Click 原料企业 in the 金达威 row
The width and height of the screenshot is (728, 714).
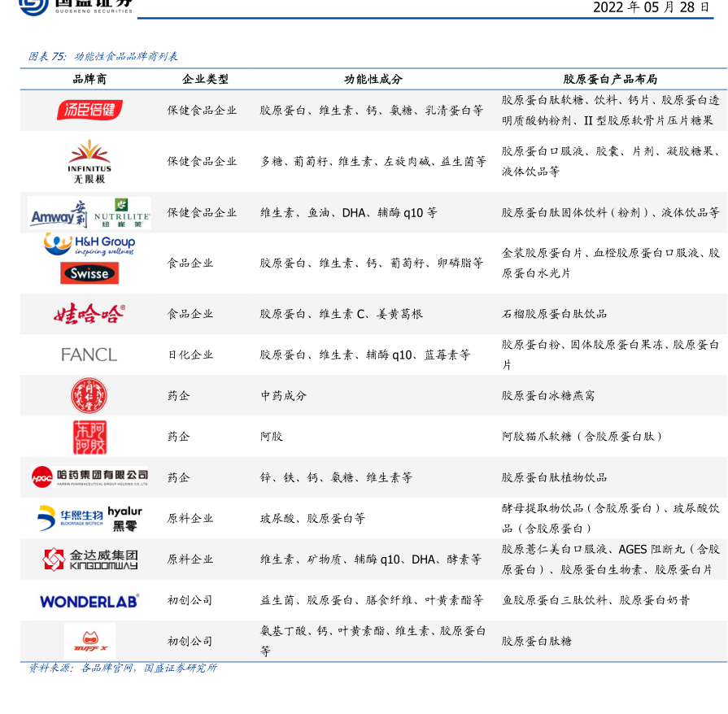click(190, 559)
